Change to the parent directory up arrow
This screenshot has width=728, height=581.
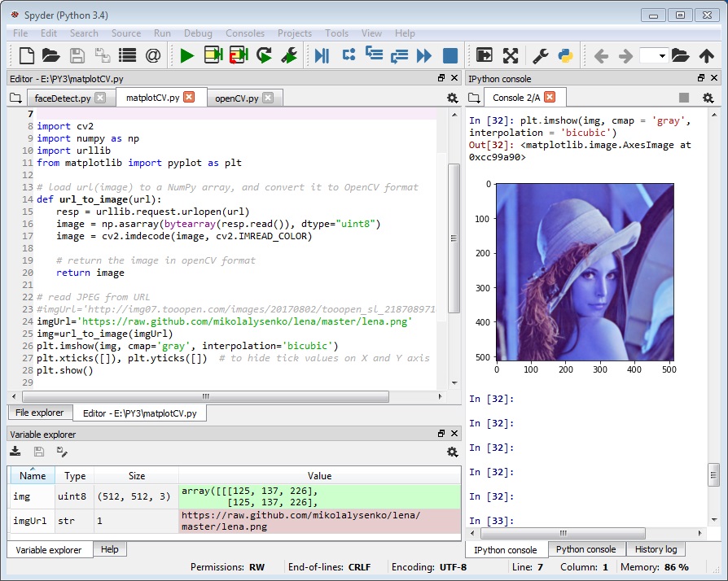707,55
